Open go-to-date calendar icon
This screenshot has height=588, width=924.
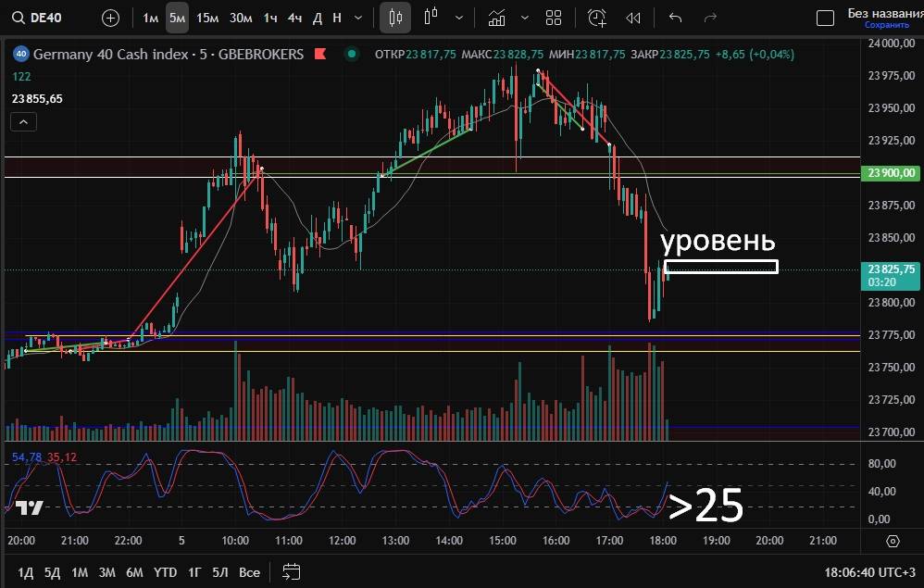(292, 571)
